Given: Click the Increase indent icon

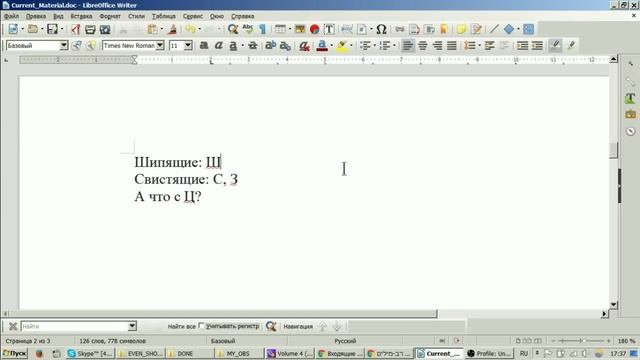Looking at the screenshot, I should [x=522, y=45].
